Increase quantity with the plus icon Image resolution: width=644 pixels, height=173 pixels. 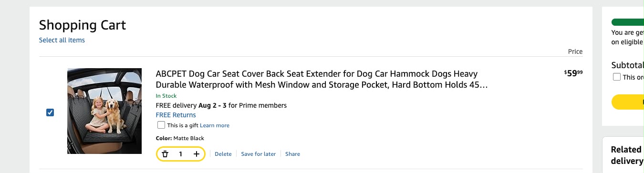click(x=197, y=154)
